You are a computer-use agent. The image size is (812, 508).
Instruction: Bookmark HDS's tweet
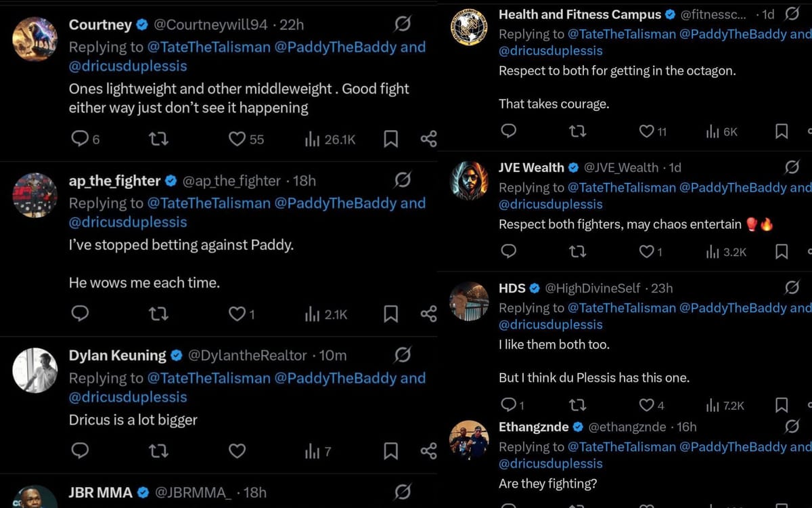pyautogui.click(x=782, y=405)
